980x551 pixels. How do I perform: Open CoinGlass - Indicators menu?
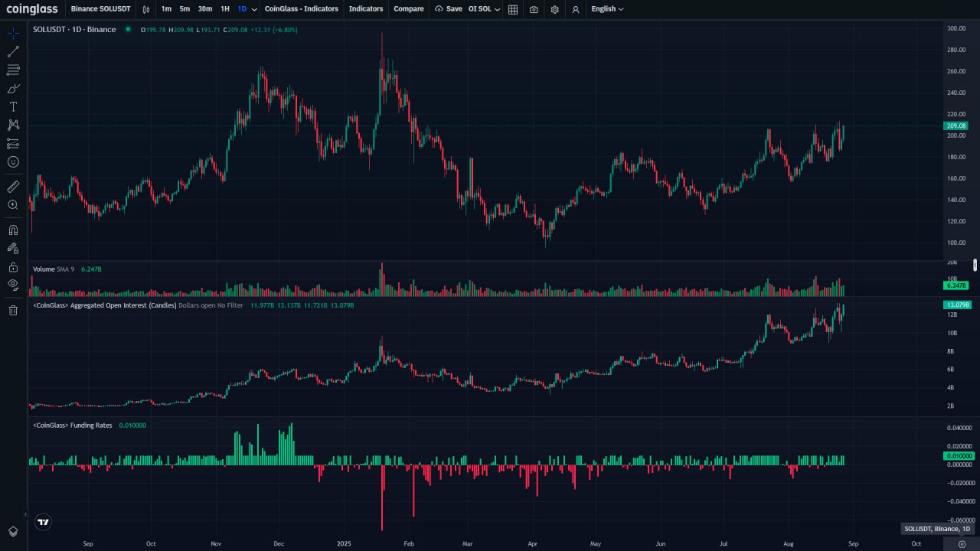[301, 9]
